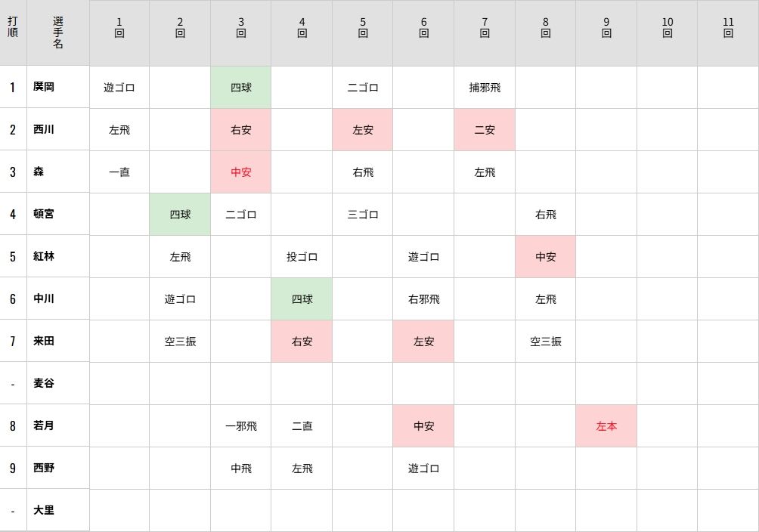The width and height of the screenshot is (759, 532).
Task: Click 若月's red 左本 home run cell
Action: click(x=606, y=426)
